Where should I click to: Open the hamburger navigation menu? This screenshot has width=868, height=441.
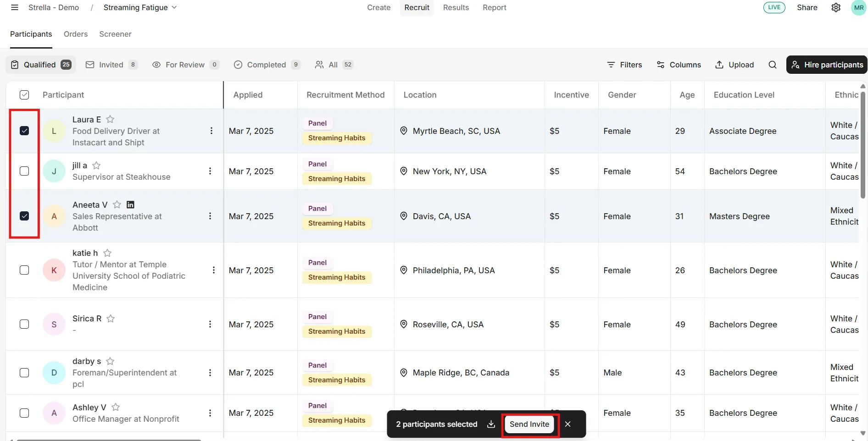tap(15, 7)
